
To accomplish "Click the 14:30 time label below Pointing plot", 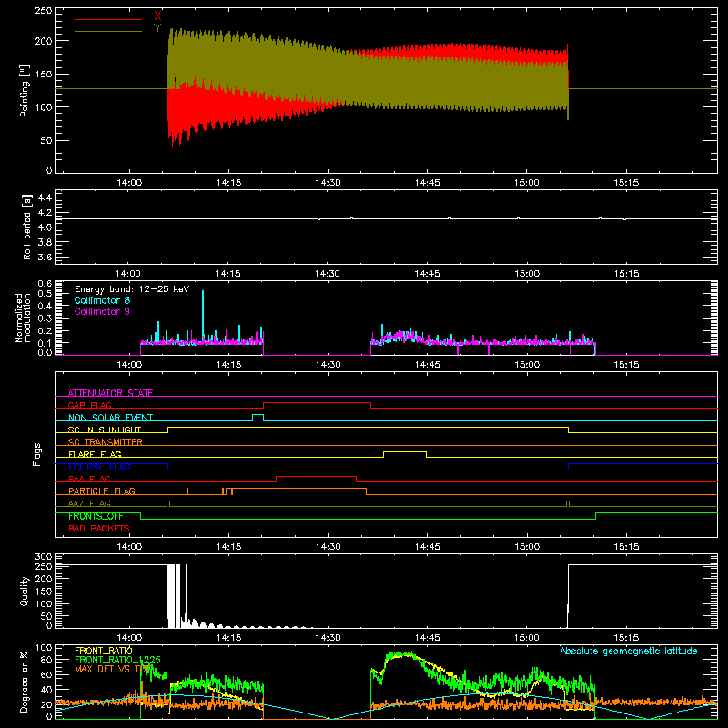I will [x=328, y=183].
